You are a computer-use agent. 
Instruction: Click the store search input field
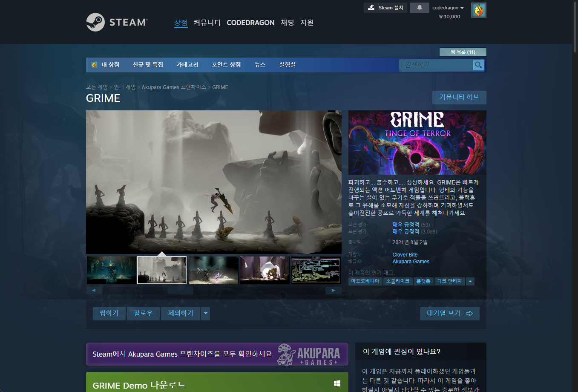(436, 65)
